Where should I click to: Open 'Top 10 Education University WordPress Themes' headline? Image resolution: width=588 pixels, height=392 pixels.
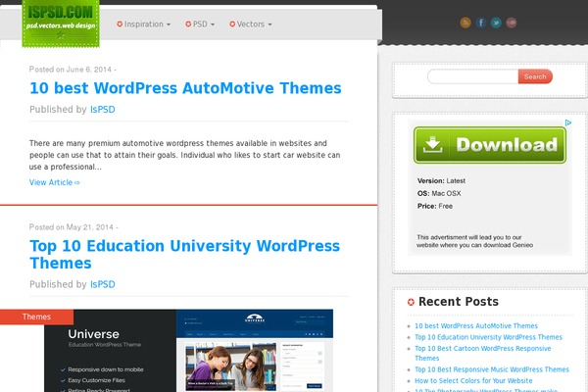[184, 255]
